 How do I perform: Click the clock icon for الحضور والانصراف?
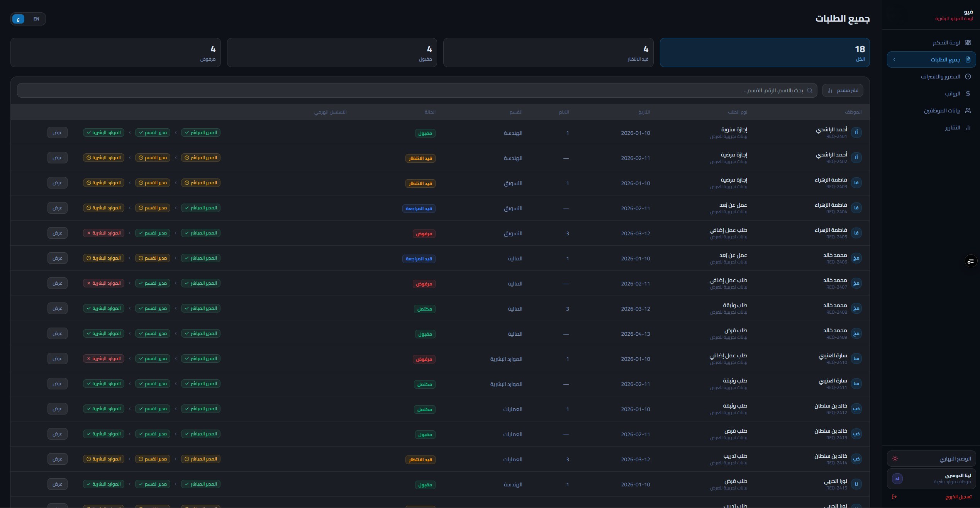tap(968, 76)
